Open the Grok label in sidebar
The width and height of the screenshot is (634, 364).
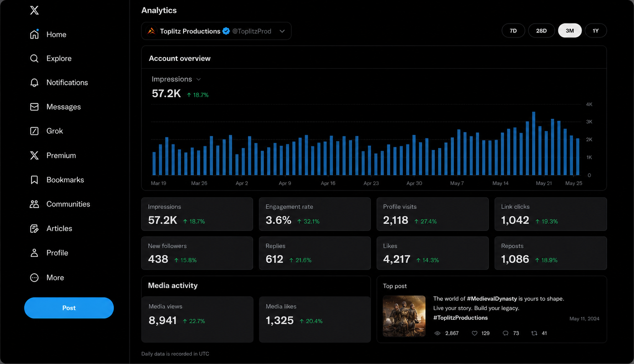pos(55,131)
